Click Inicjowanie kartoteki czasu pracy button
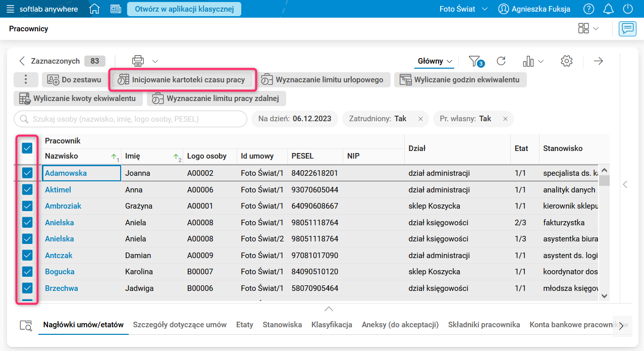Screen dimensions: 644x351 (x=182, y=80)
